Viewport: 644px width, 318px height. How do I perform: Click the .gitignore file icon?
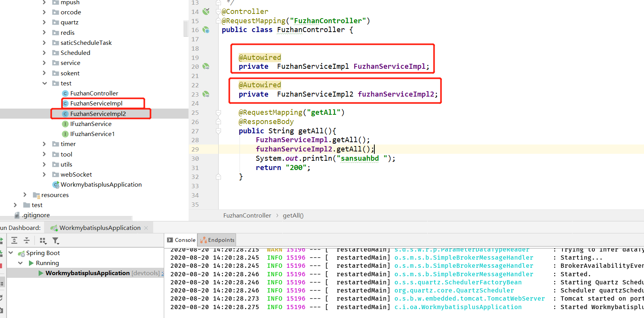(x=17, y=215)
